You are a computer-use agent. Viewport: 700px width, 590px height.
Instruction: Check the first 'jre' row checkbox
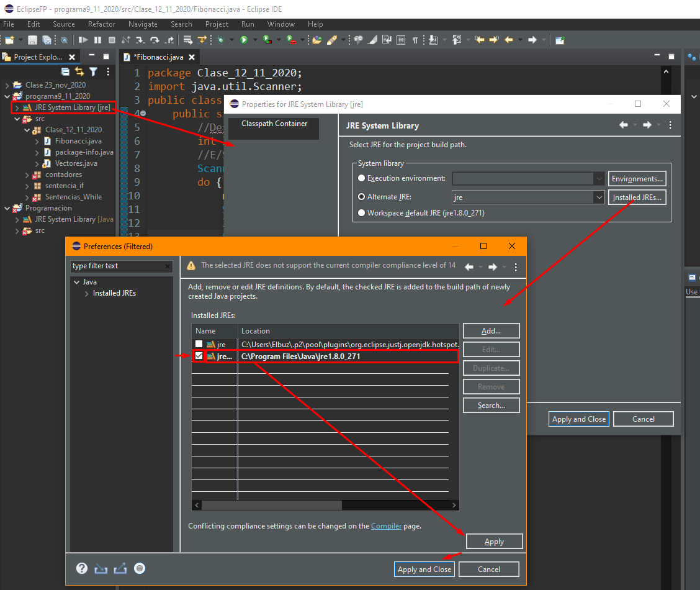[x=199, y=344]
